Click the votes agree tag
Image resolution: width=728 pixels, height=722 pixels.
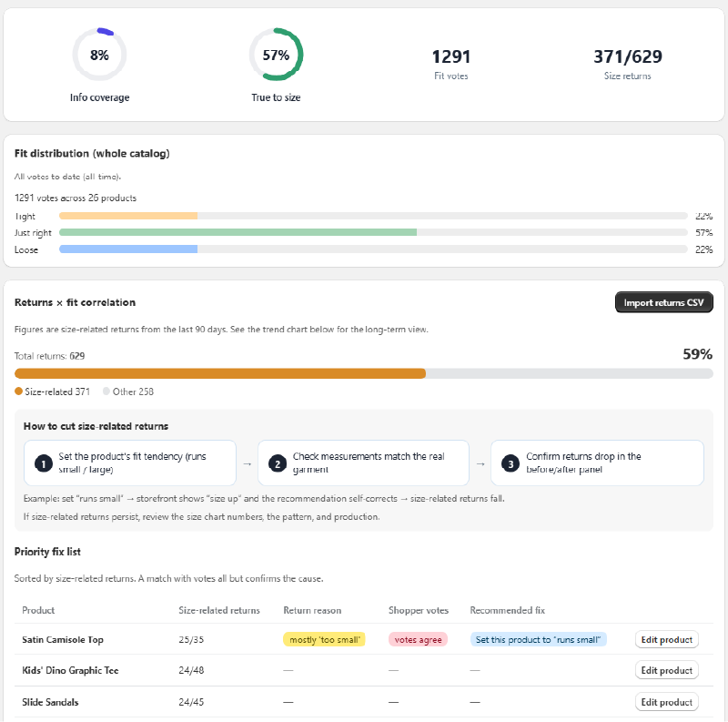click(x=418, y=639)
